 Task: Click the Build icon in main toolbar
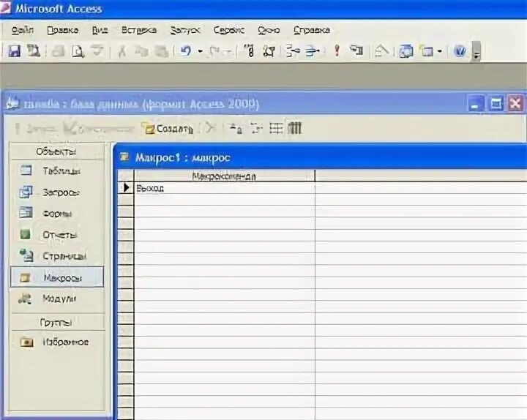(382, 51)
